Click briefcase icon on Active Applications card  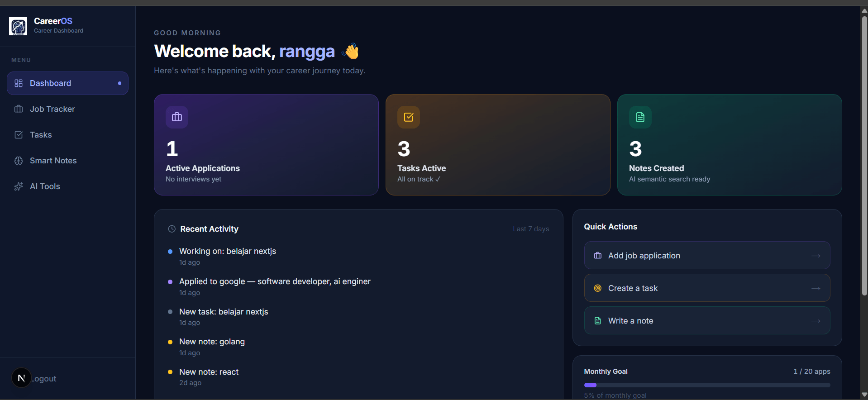pyautogui.click(x=177, y=117)
